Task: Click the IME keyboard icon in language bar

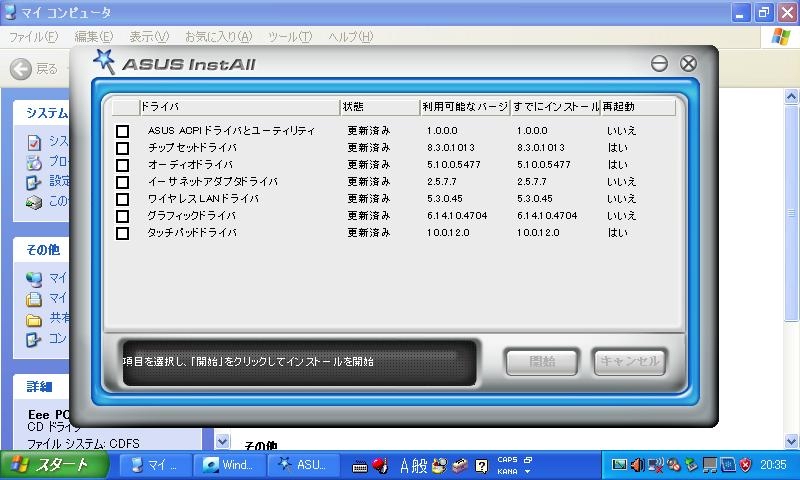Action: pos(360,467)
